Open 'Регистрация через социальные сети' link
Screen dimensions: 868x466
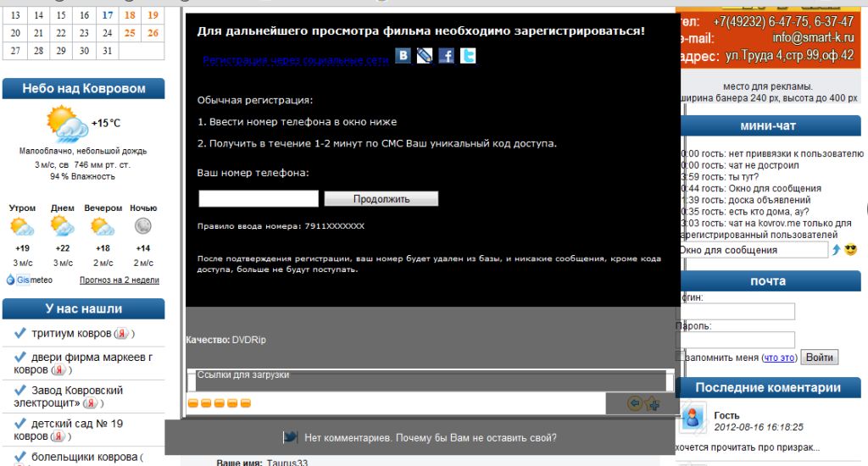pyautogui.click(x=294, y=61)
